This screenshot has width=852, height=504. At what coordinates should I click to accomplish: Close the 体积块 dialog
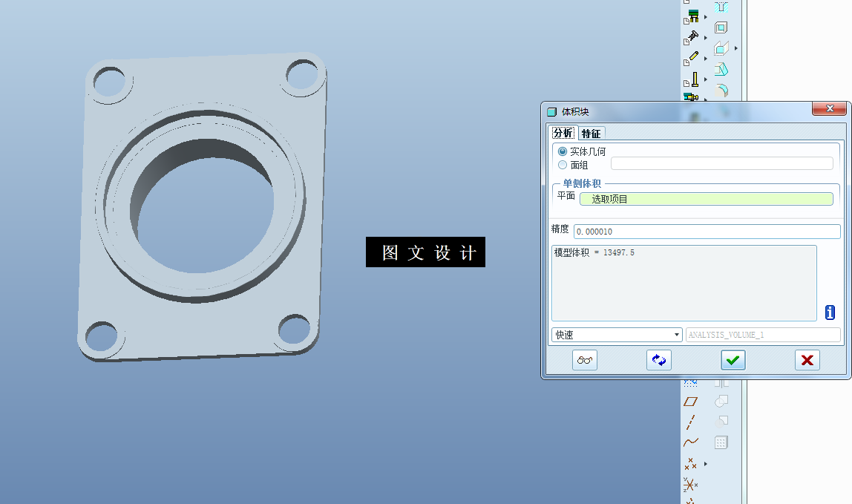coord(829,108)
